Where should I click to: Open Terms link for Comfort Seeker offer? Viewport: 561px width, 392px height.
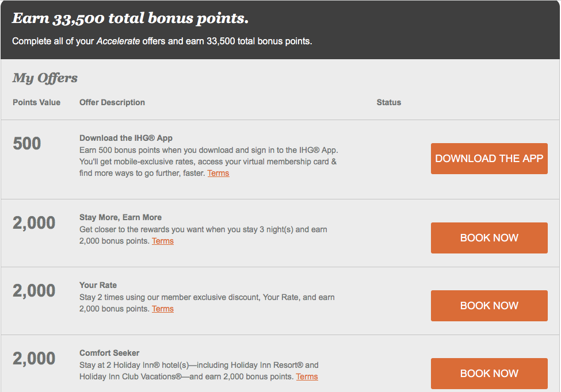pos(307,376)
